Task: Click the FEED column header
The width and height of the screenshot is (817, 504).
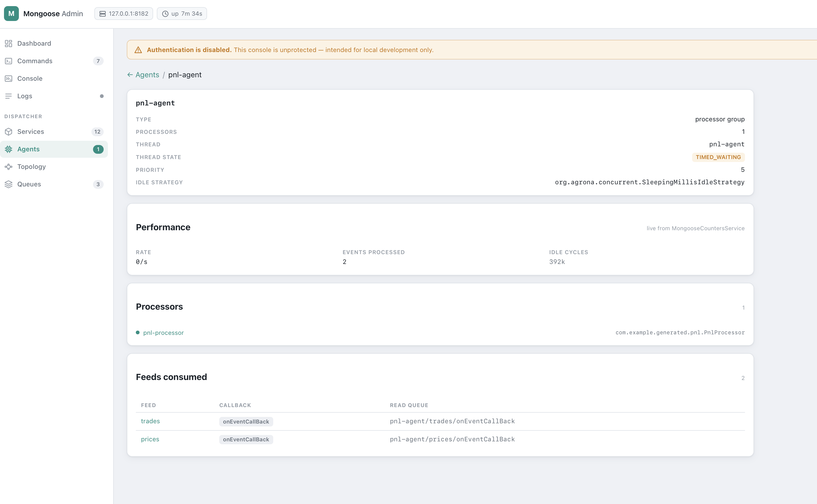Action: (x=149, y=405)
